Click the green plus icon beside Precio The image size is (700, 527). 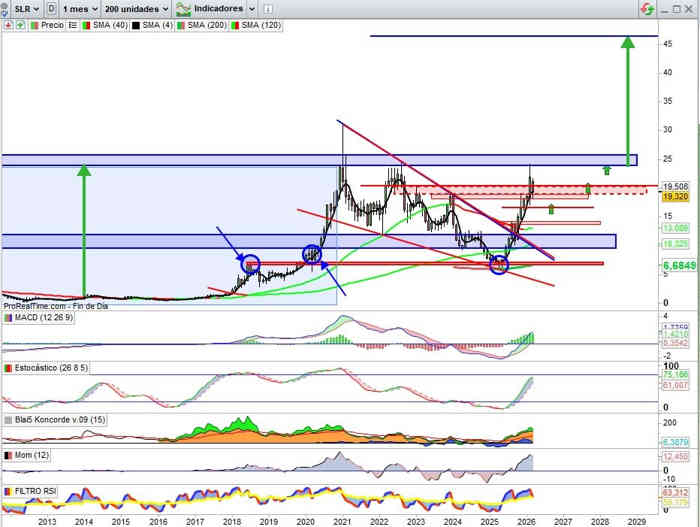(18, 24)
